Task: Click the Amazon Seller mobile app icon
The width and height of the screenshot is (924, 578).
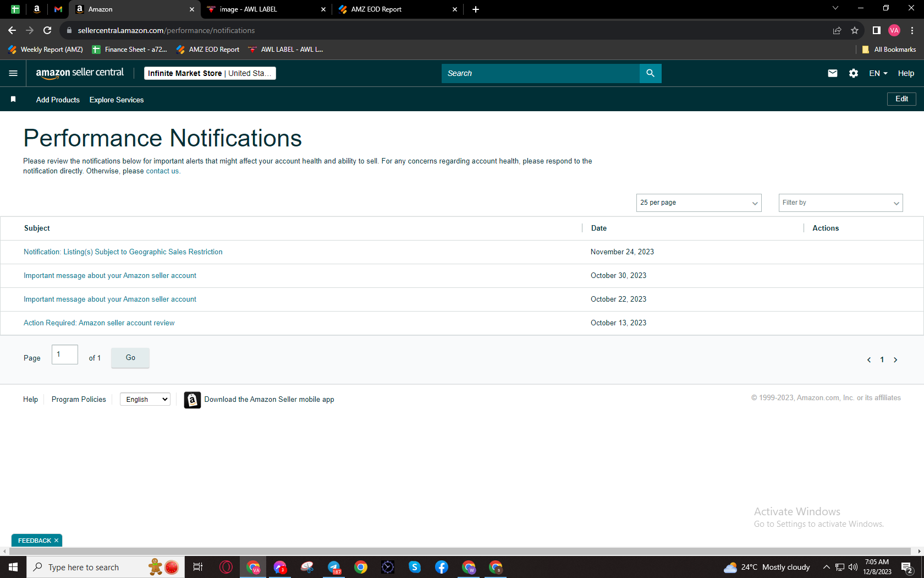Action: click(192, 400)
